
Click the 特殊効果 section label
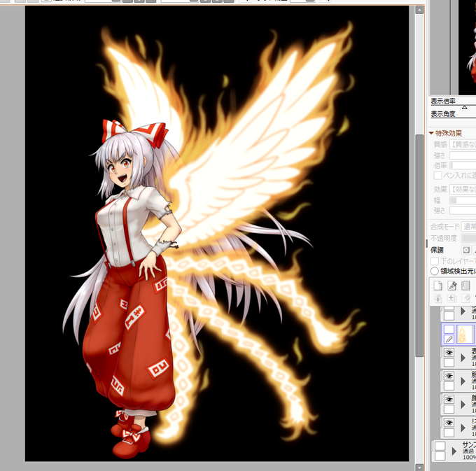coord(449,133)
